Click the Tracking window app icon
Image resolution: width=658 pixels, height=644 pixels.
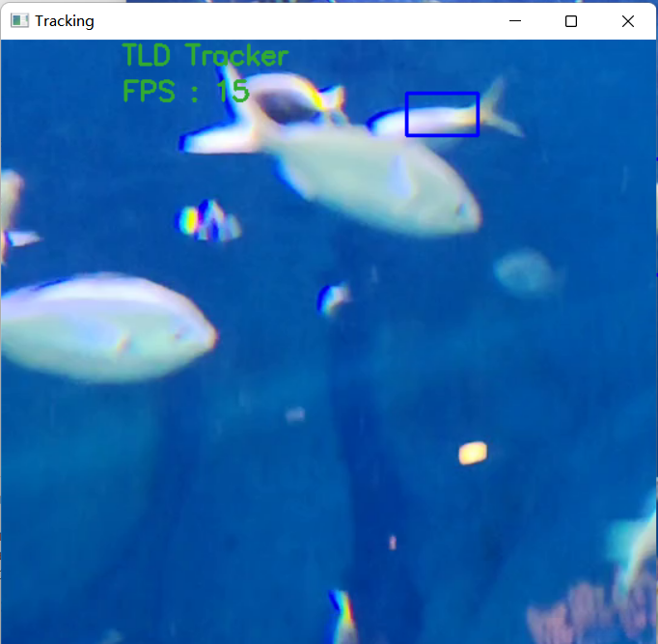[x=19, y=20]
